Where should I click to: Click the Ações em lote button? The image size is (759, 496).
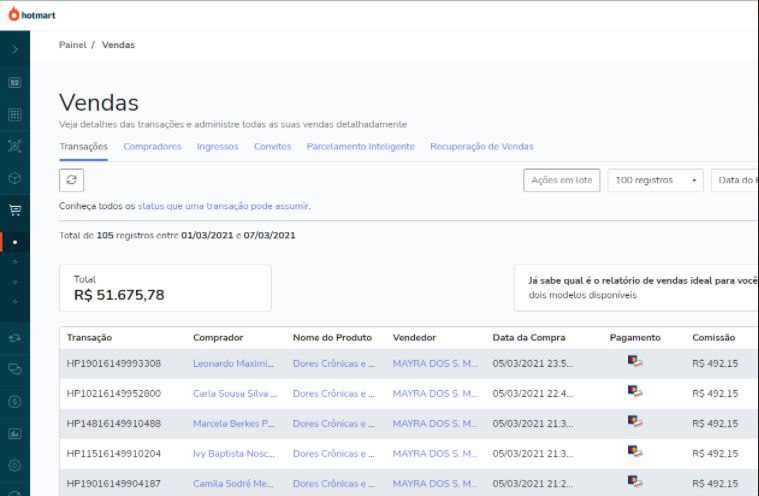coord(561,181)
